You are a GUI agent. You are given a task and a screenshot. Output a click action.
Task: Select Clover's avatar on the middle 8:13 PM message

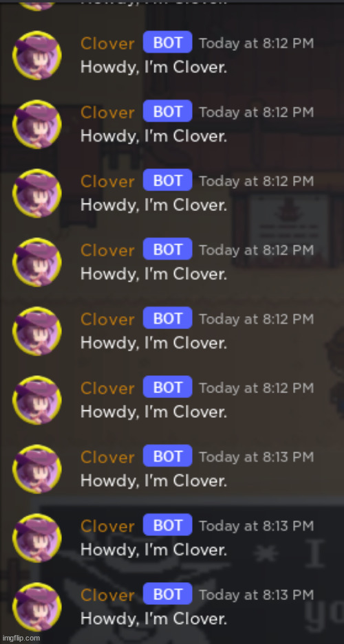(x=37, y=537)
